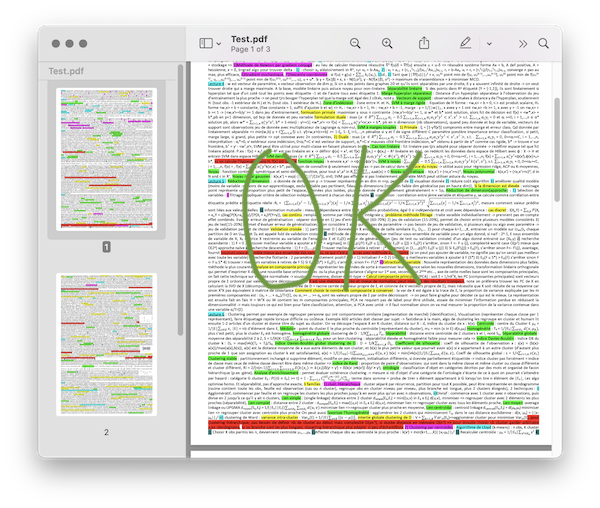Close the Preview window
This screenshot has height=508, width=600.
pos(55,44)
